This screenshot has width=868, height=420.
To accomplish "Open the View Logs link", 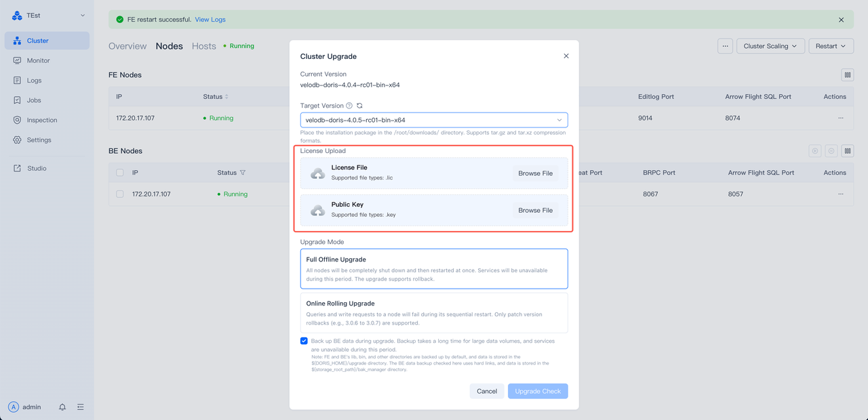I will [210, 20].
